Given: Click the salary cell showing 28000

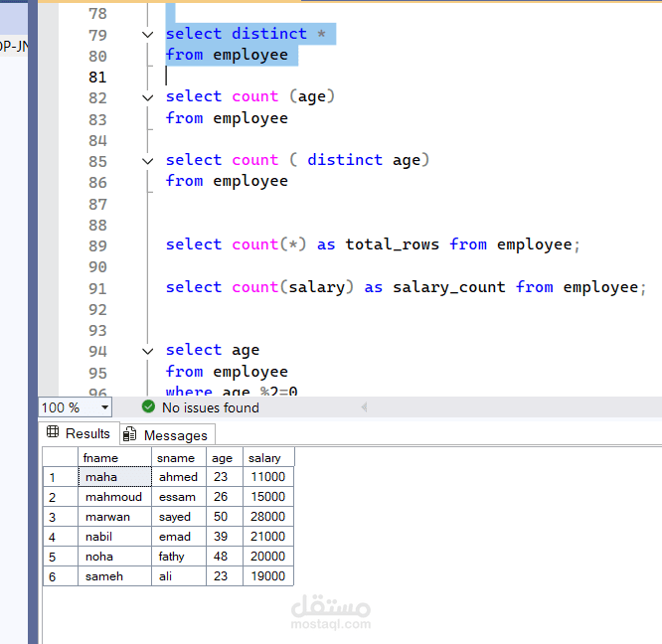Looking at the screenshot, I should pyautogui.click(x=267, y=517).
